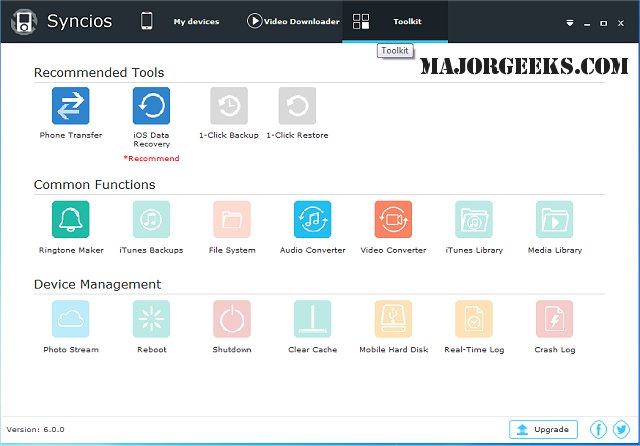The width and height of the screenshot is (640, 446).
Task: Click the 1-Click Restore icon
Action: pyautogui.click(x=297, y=106)
